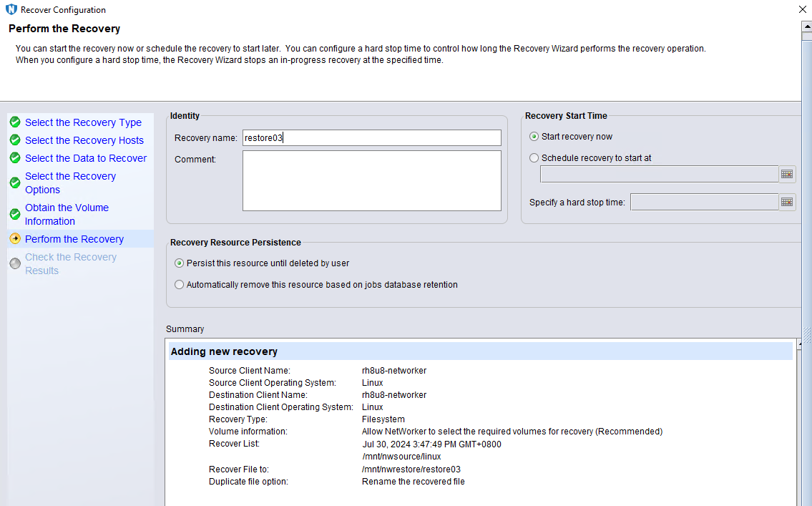
Task: Click the Jul 30, 2024 3:47:49 PM timestamp
Action: pyautogui.click(x=431, y=444)
